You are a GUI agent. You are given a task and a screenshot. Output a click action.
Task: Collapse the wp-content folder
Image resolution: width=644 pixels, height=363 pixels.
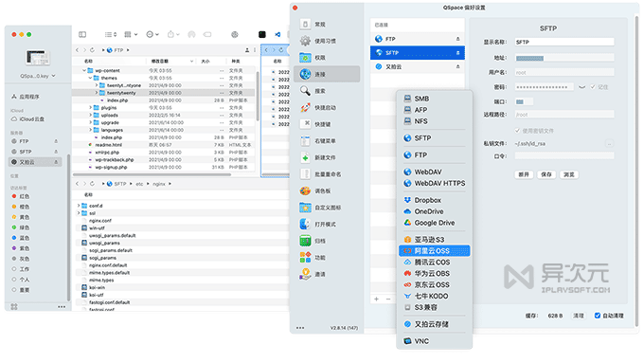pyautogui.click(x=84, y=71)
